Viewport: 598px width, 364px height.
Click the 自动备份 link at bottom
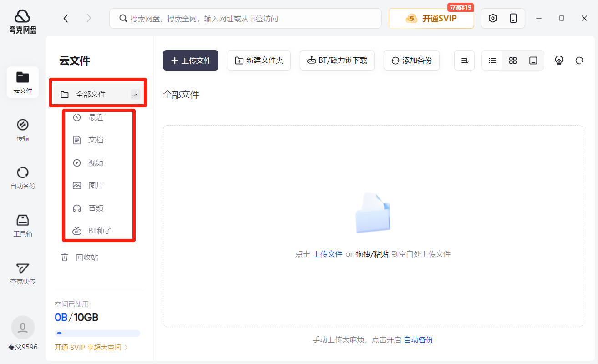pos(418,339)
